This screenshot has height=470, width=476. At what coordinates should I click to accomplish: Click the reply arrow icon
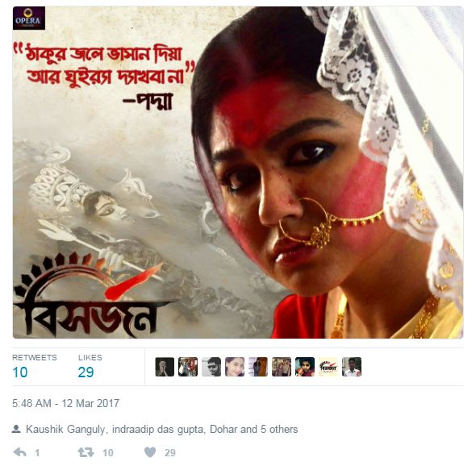tap(19, 452)
